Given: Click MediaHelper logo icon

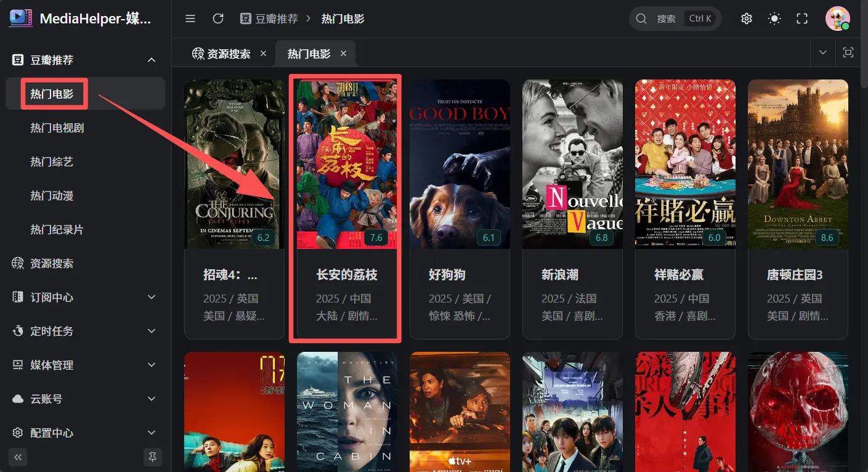Looking at the screenshot, I should point(21,18).
